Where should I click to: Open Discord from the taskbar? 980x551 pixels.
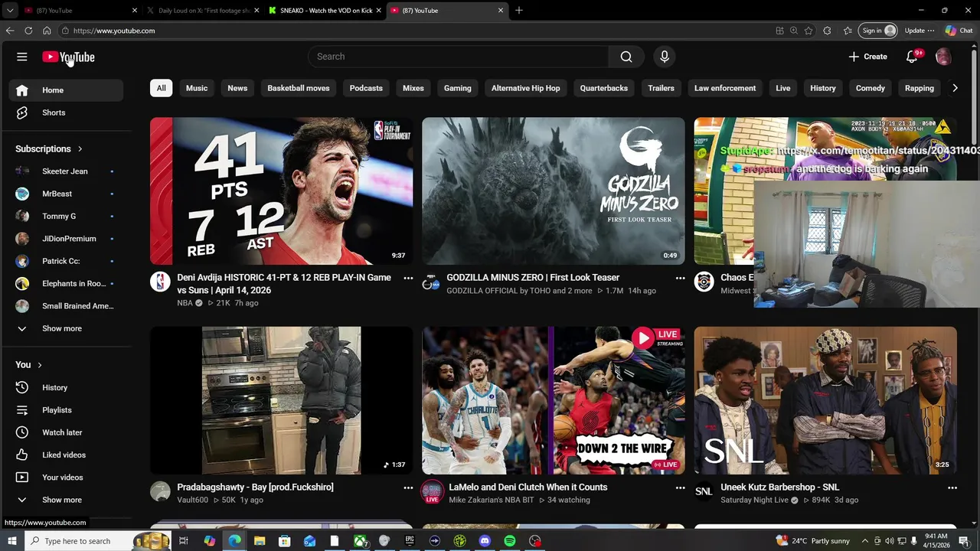tap(485, 541)
